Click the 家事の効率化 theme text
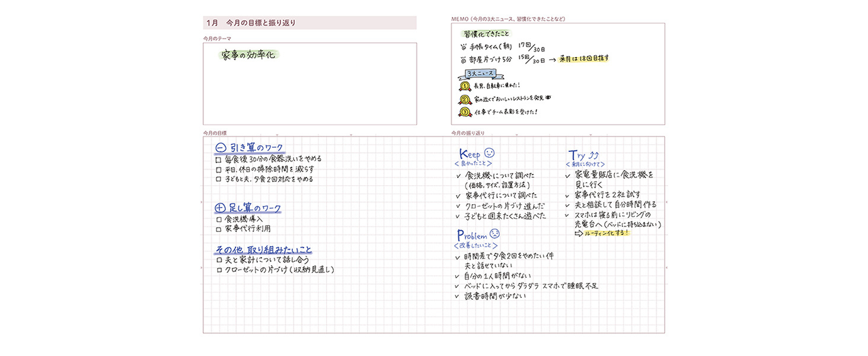Viewport: 868px width, 356px height. 248,55
